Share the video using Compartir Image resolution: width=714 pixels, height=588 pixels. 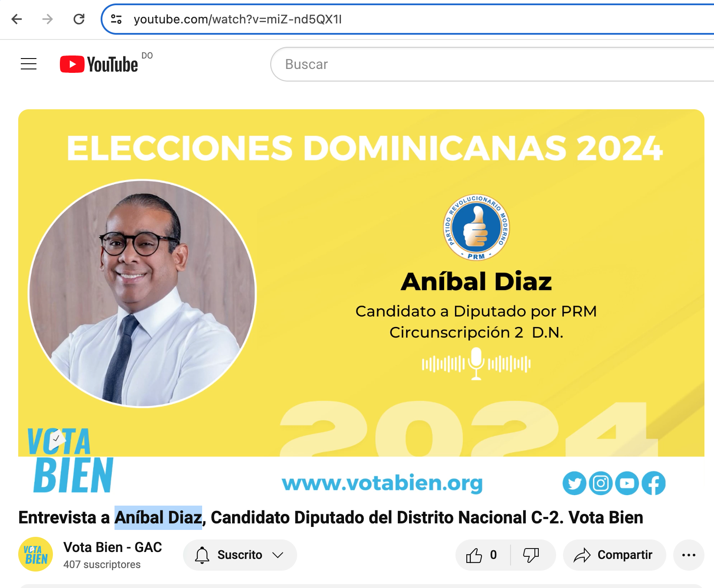[x=614, y=555]
